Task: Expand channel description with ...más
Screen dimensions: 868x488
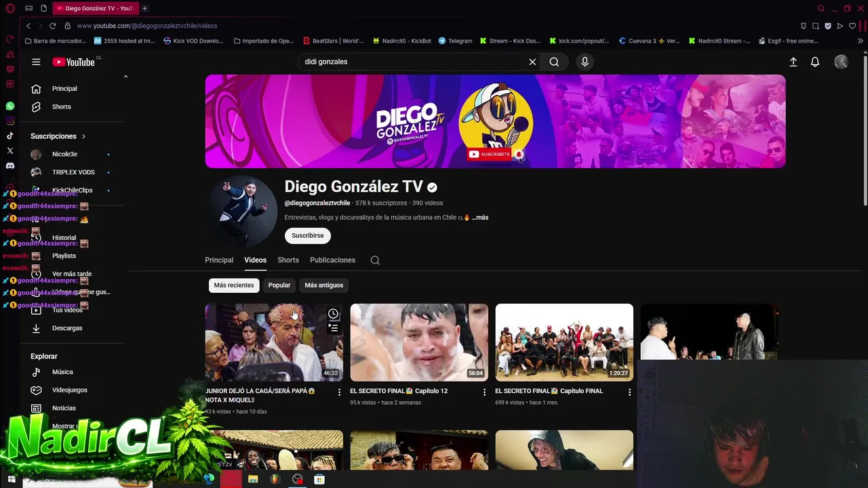Action: 480,218
